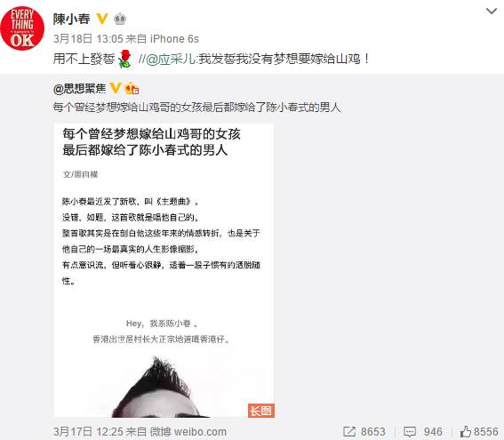Viewport: 504px width, 440px height.
Task: View 思想聚焦 verified V badge
Action: click(x=115, y=88)
